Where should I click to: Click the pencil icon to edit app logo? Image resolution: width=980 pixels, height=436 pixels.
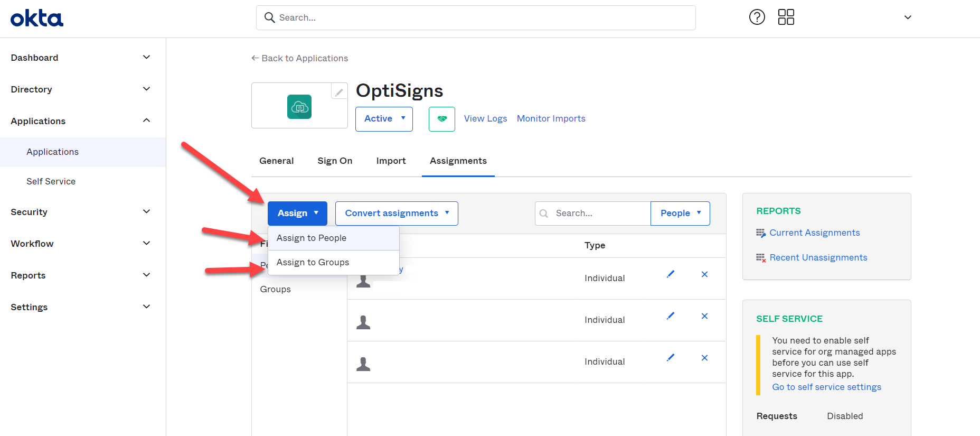pos(339,92)
